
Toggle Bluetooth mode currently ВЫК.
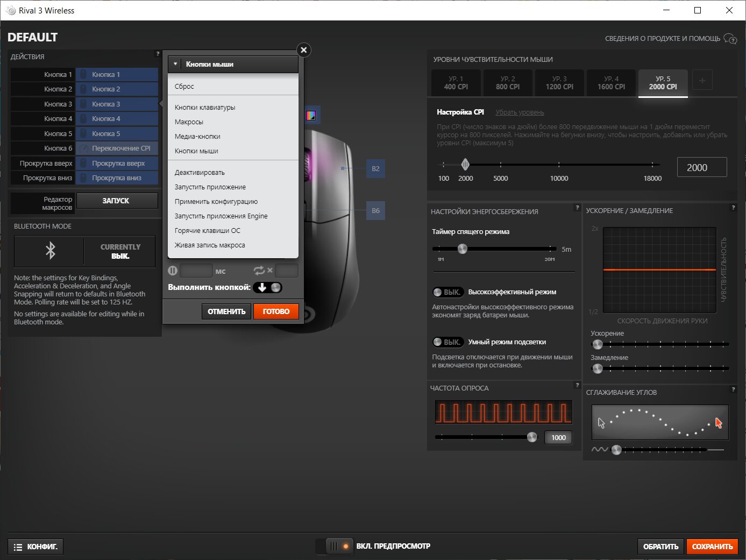119,251
